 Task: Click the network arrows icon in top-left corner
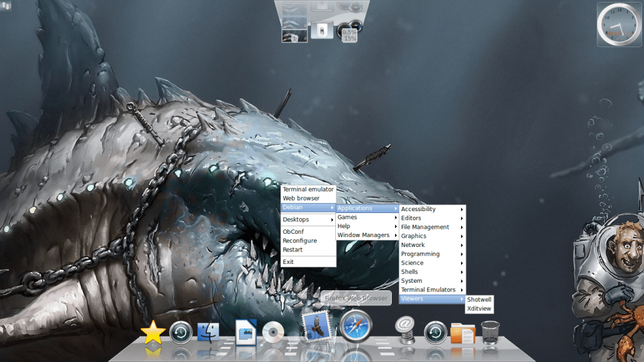tap(6, 6)
